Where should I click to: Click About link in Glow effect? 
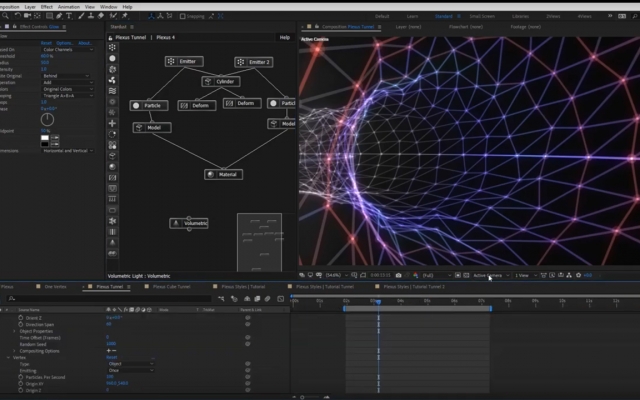point(85,43)
